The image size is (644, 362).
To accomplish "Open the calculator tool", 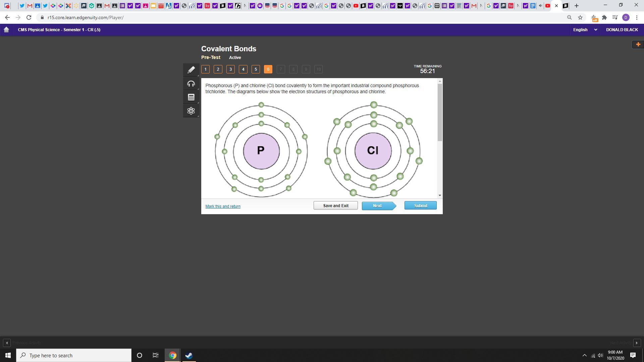I will coord(191,97).
